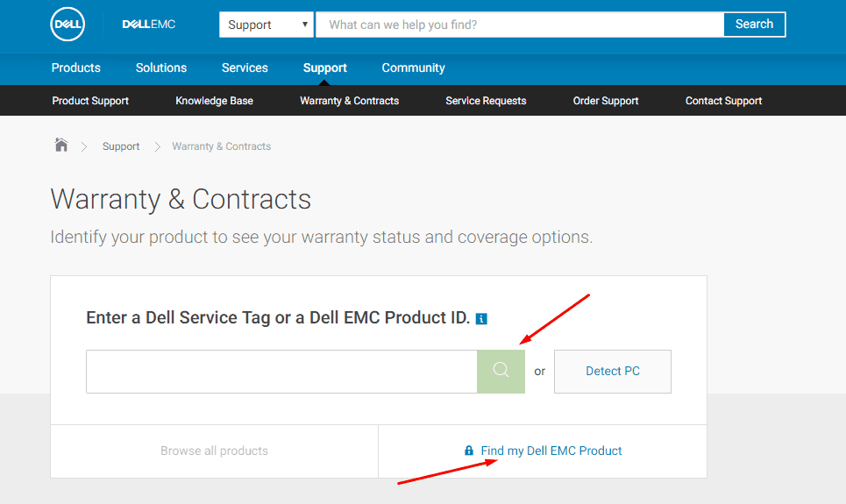The height and width of the screenshot is (504, 846).
Task: Go to Contact Support tab
Action: tap(723, 101)
